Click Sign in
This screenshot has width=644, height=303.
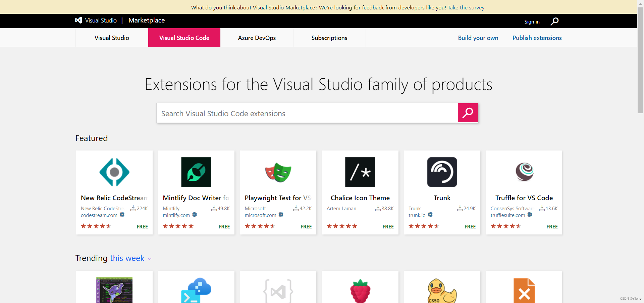pos(532,21)
